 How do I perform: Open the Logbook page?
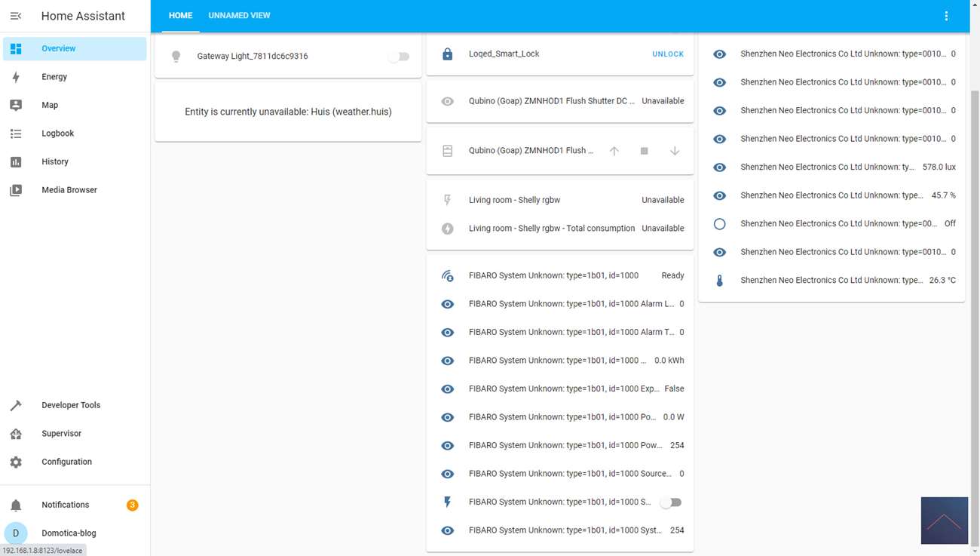coord(57,134)
